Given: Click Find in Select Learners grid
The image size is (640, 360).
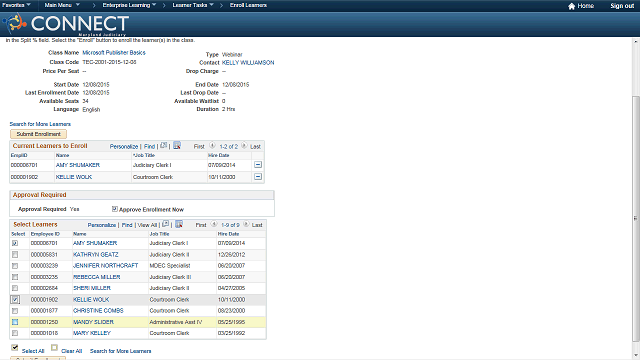Looking at the screenshot, I should tap(127, 225).
